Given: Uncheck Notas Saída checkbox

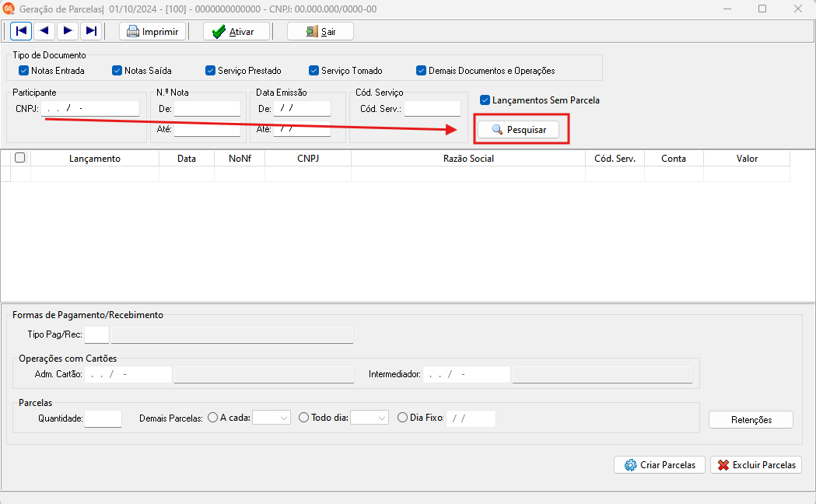Looking at the screenshot, I should point(117,70).
